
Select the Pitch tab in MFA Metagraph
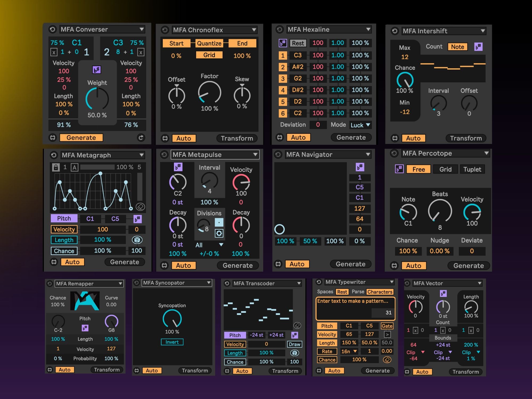point(64,218)
